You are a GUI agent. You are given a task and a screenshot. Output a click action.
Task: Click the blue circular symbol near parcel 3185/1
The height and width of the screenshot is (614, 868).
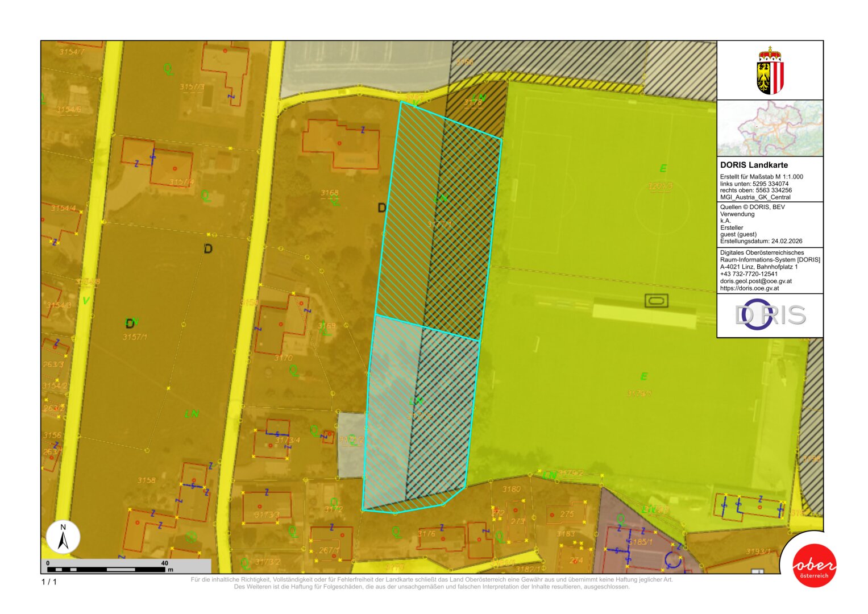[x=673, y=560]
